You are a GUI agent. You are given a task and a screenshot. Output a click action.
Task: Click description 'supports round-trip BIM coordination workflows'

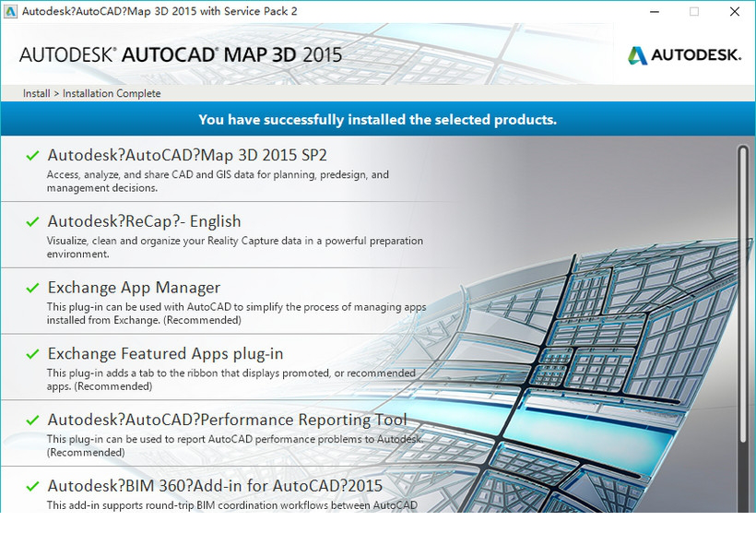coord(232,505)
